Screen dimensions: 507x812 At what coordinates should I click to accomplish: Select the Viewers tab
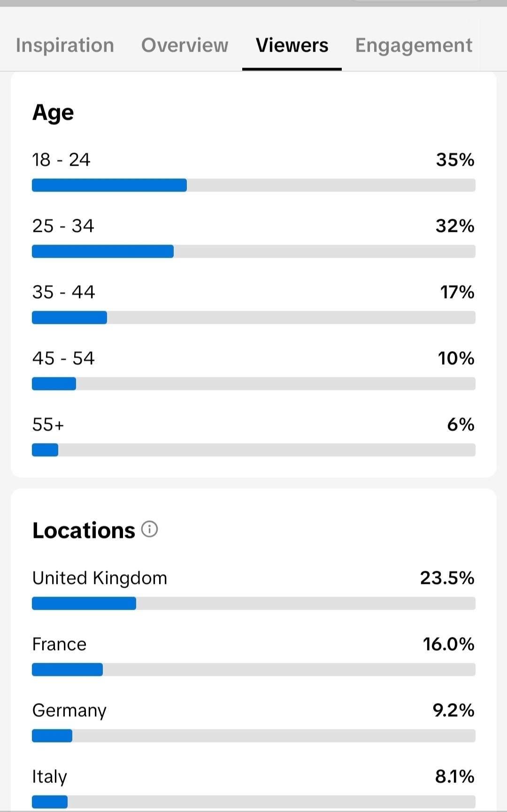pos(292,45)
